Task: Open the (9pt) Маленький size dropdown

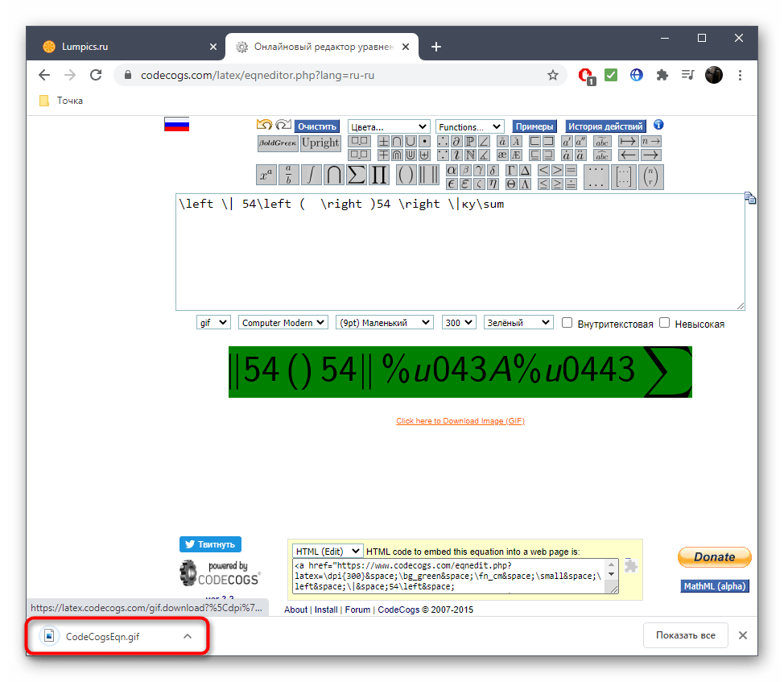Action: pyautogui.click(x=385, y=323)
